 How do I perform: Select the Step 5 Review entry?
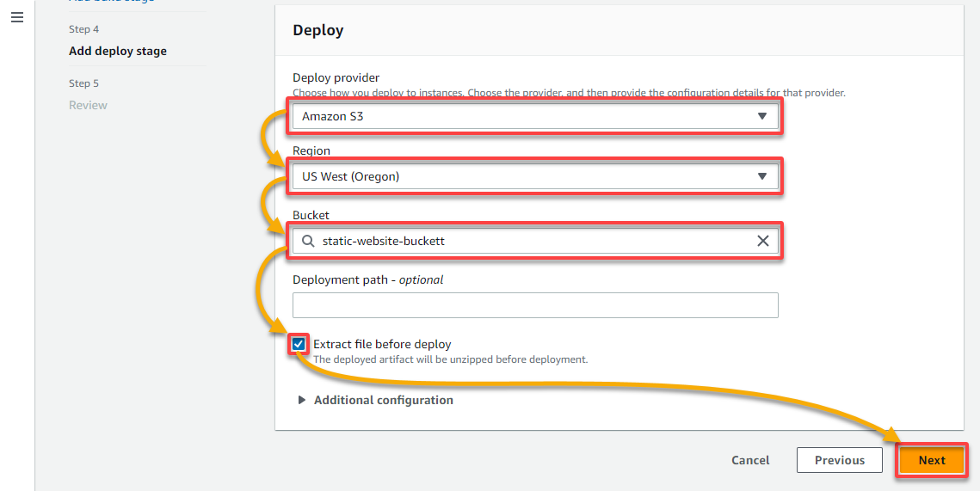point(88,105)
